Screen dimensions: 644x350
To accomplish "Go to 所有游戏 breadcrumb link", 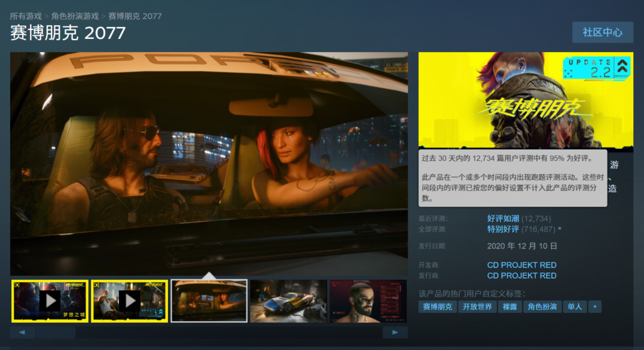I will [x=26, y=16].
